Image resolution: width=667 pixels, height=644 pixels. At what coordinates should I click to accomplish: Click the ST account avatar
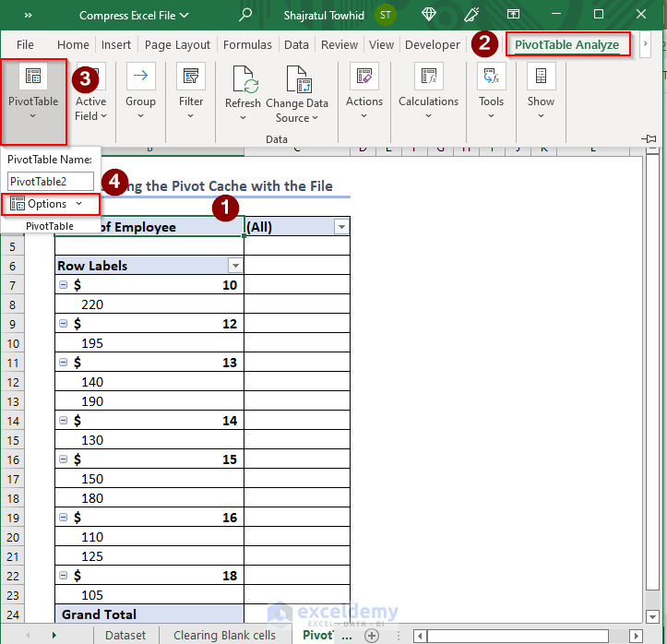(386, 16)
